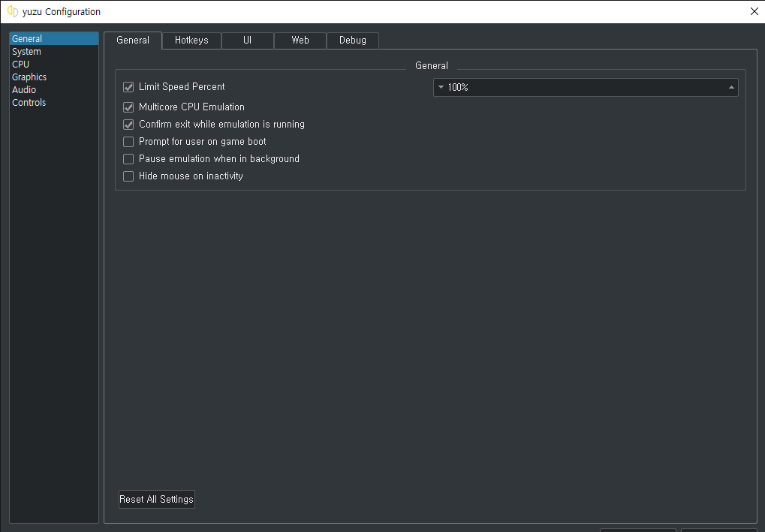Increase speed percent with up arrow
765x532 pixels.
[731, 87]
